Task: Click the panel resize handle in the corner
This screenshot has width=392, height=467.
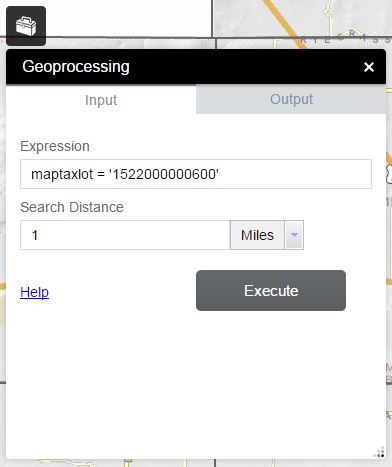Action: point(380,453)
